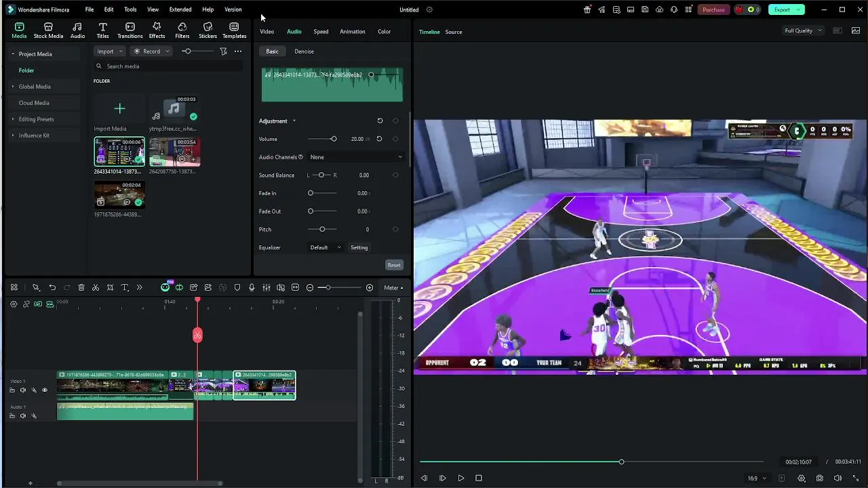The image size is (868, 488).
Task: Click the Search media field
Action: (167, 66)
